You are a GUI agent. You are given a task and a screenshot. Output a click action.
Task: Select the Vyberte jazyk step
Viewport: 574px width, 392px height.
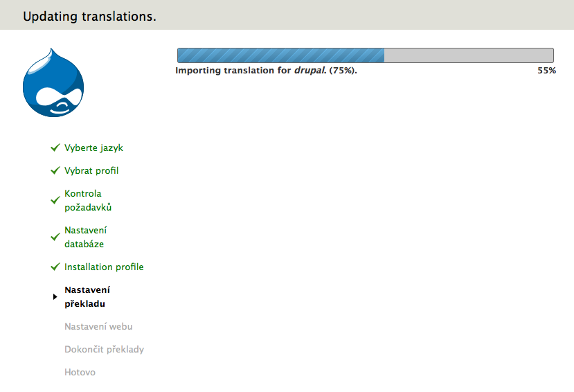pyautogui.click(x=93, y=148)
